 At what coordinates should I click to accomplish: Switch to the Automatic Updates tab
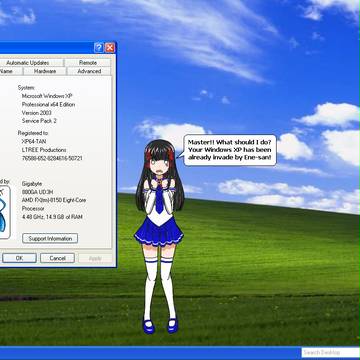[27, 63]
